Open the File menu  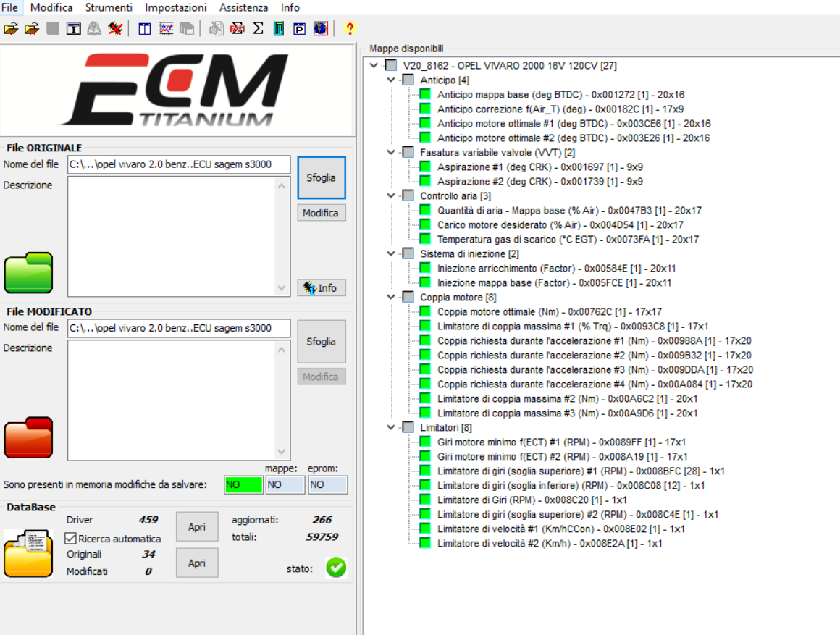pos(9,7)
